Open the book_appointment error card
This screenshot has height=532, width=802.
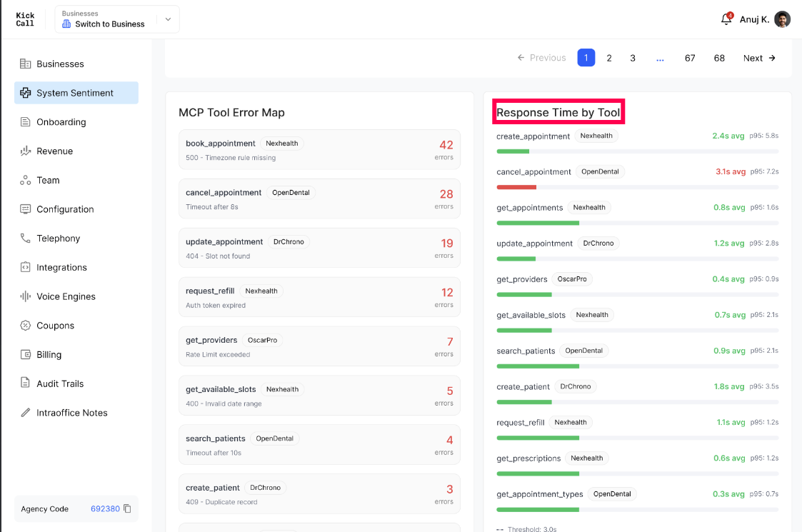point(319,149)
